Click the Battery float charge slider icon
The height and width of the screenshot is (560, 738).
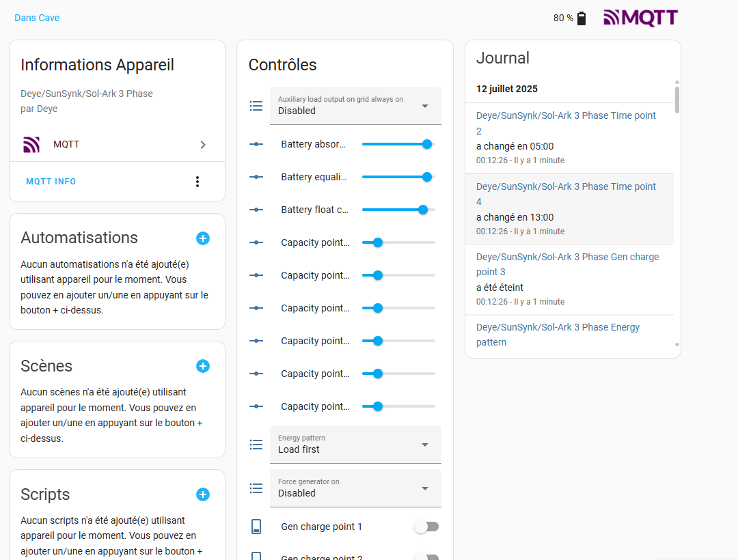coord(256,210)
